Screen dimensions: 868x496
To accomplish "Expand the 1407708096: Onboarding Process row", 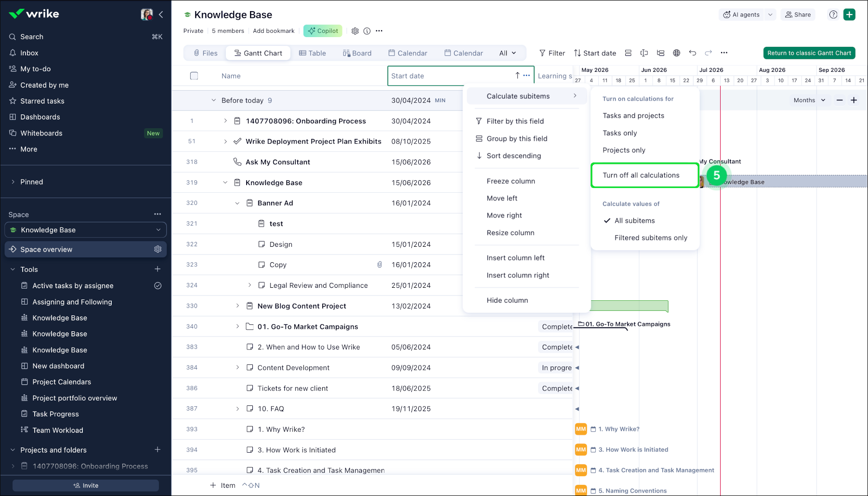I will click(225, 121).
